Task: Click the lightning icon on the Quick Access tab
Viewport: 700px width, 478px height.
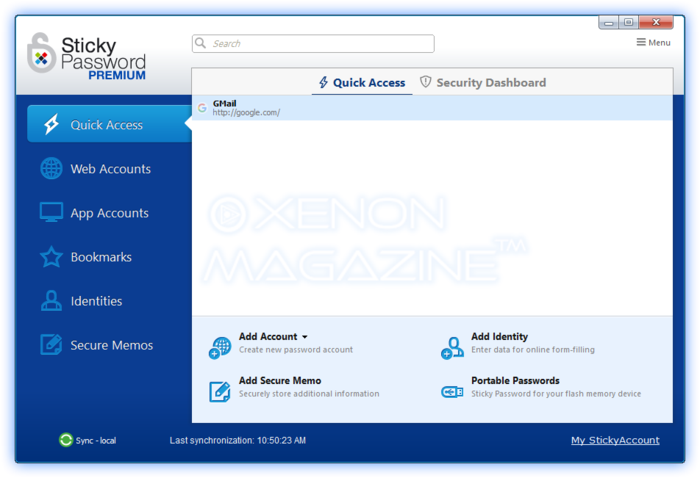Action: [324, 82]
